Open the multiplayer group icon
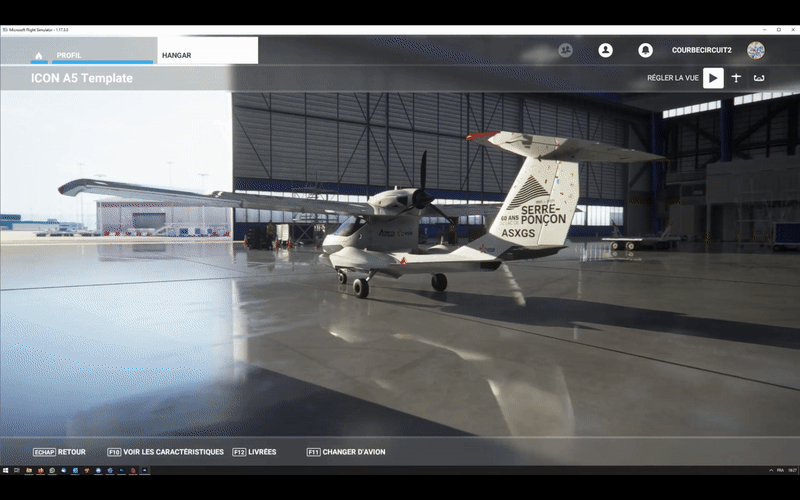Screen dimensions: 800x500 565,50
